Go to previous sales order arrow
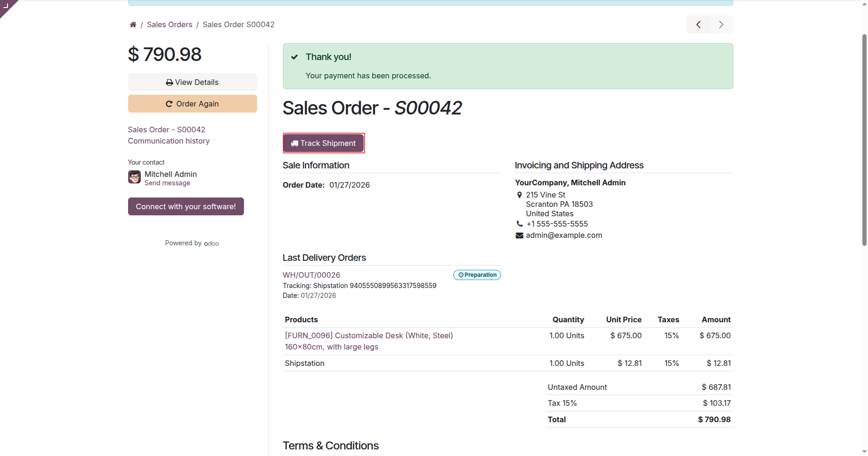Screen dimensions: 868x456 coord(698,24)
